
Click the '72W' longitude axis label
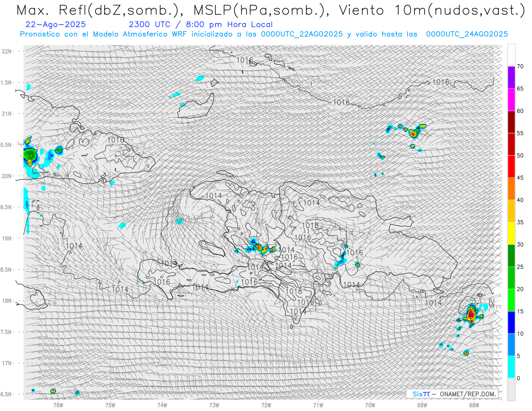point(266,405)
